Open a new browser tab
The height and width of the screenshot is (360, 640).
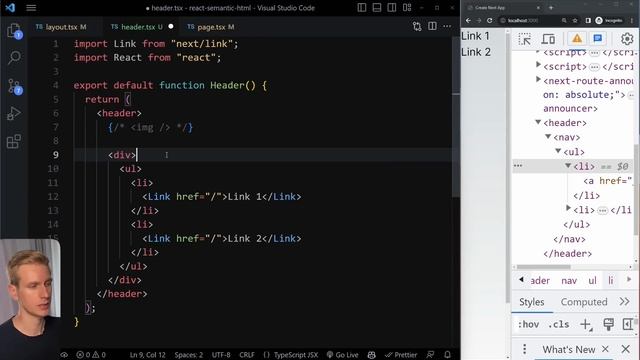(551, 7)
